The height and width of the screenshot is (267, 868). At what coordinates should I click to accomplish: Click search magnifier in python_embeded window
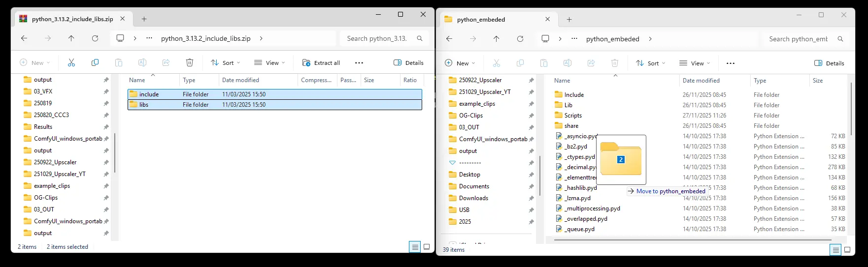click(840, 39)
